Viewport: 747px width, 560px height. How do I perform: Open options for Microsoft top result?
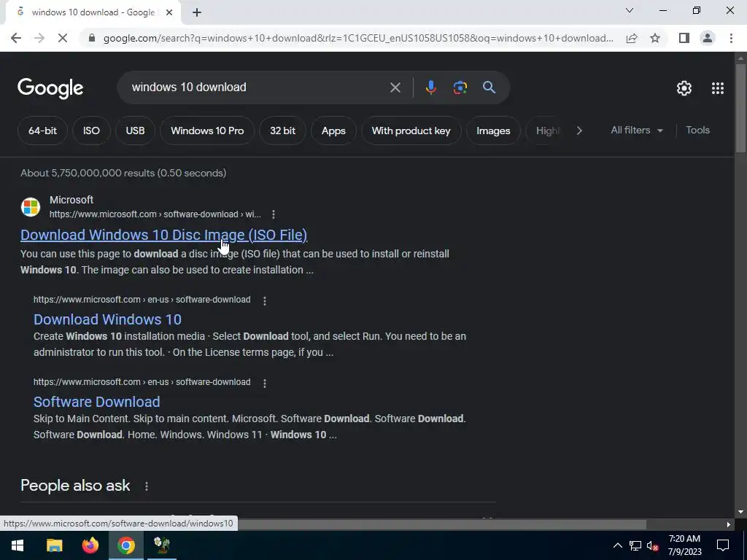274,214
